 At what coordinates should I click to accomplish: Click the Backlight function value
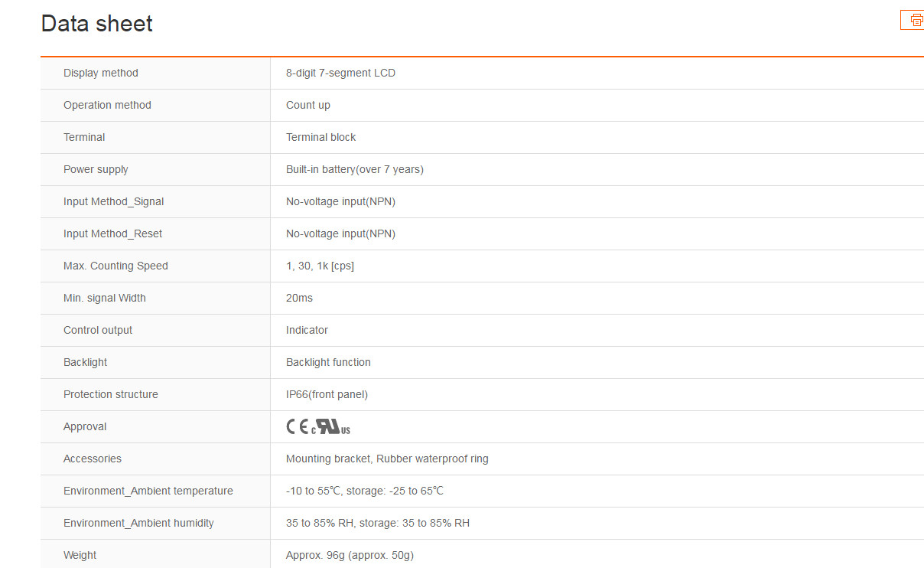328,363
